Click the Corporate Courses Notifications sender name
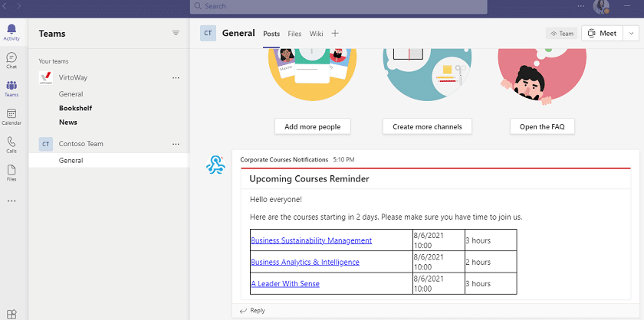 click(284, 159)
